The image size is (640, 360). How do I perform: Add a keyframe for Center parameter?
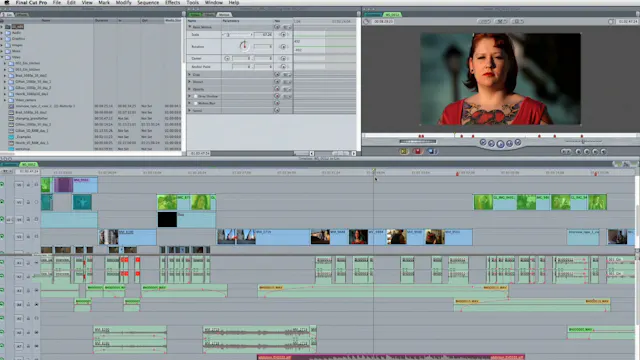point(283,58)
